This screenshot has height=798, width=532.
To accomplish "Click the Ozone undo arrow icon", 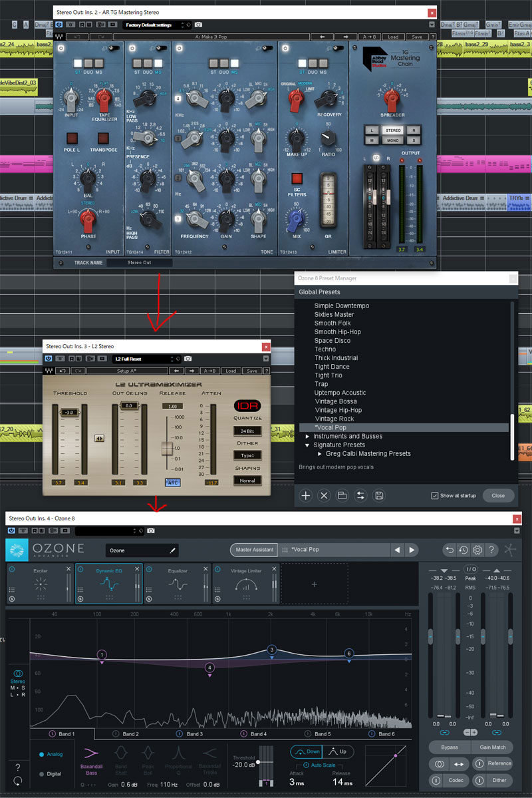I will [449, 550].
